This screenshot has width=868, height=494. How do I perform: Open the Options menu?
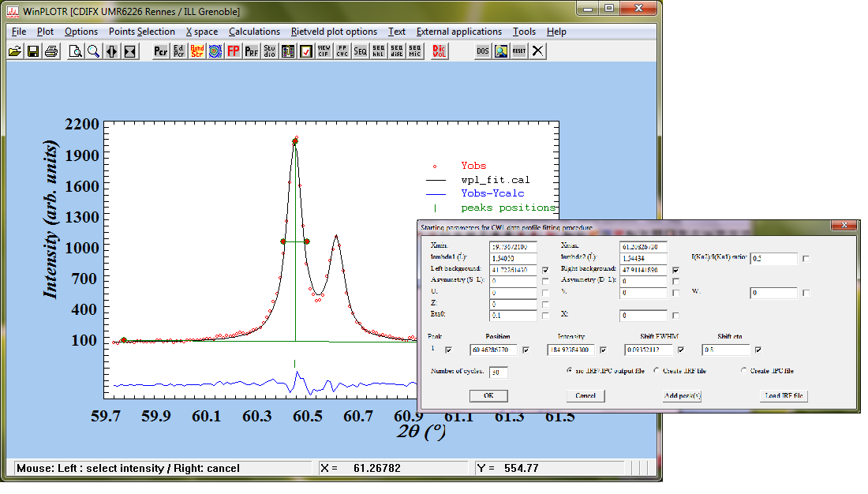81,32
